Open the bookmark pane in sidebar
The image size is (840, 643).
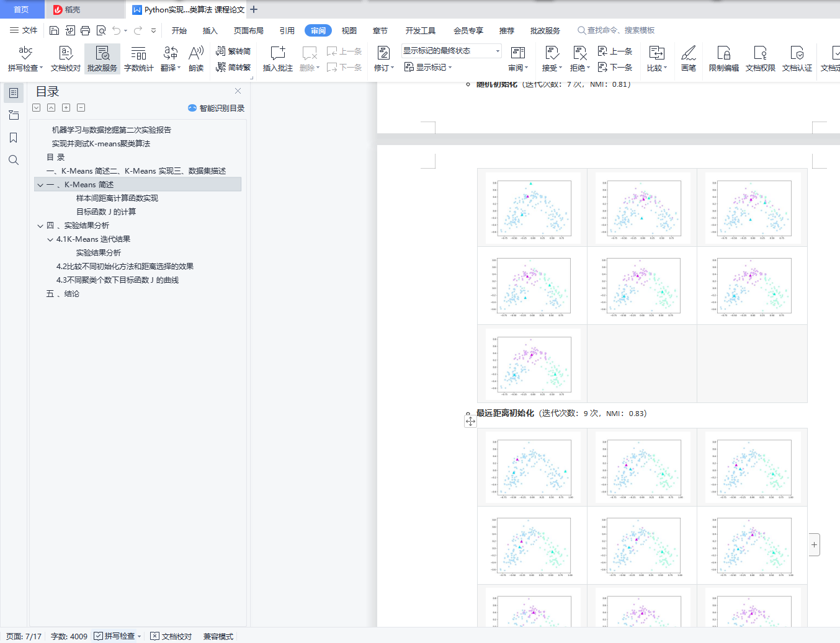coord(14,138)
